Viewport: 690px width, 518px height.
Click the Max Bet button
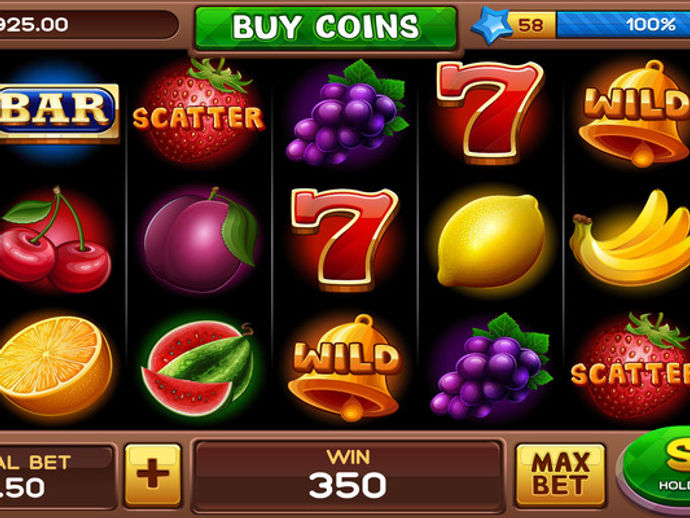tap(561, 475)
